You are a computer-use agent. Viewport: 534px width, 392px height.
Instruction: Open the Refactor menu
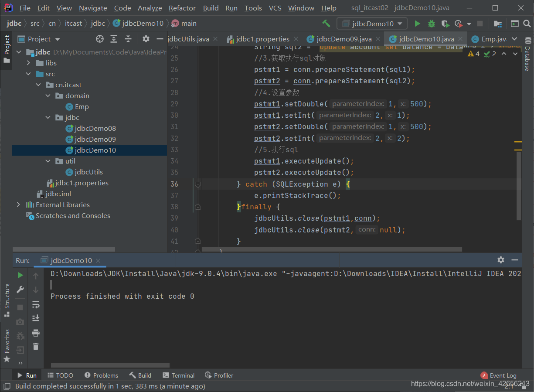[x=182, y=8]
